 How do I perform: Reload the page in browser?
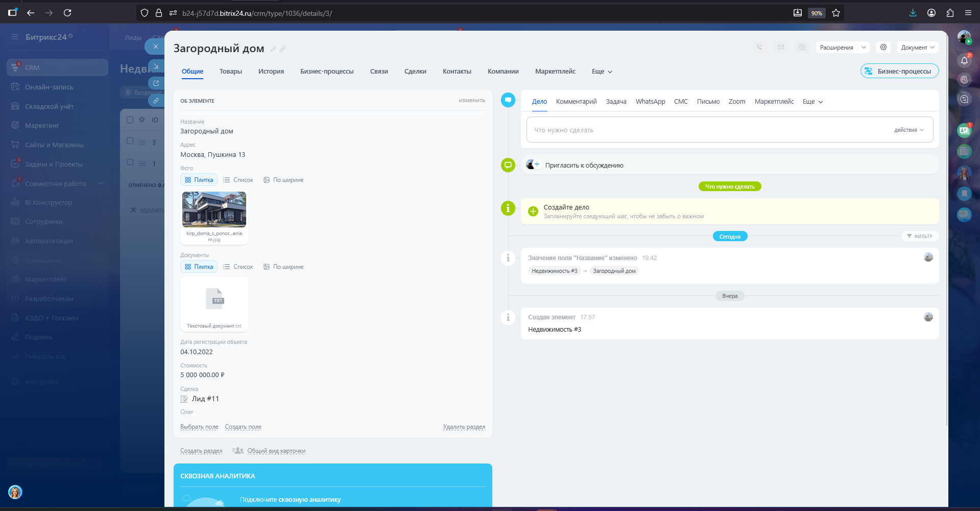[x=67, y=13]
